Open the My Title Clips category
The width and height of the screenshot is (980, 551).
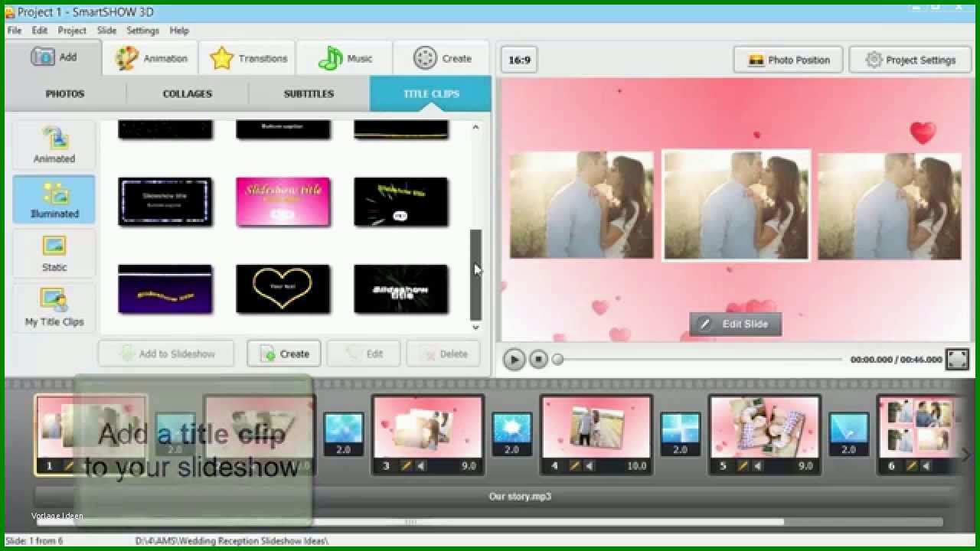coord(54,308)
